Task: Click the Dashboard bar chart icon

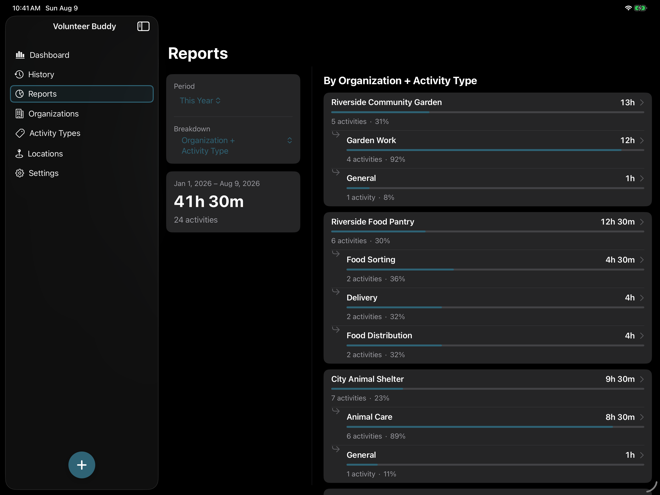Action: [20, 55]
